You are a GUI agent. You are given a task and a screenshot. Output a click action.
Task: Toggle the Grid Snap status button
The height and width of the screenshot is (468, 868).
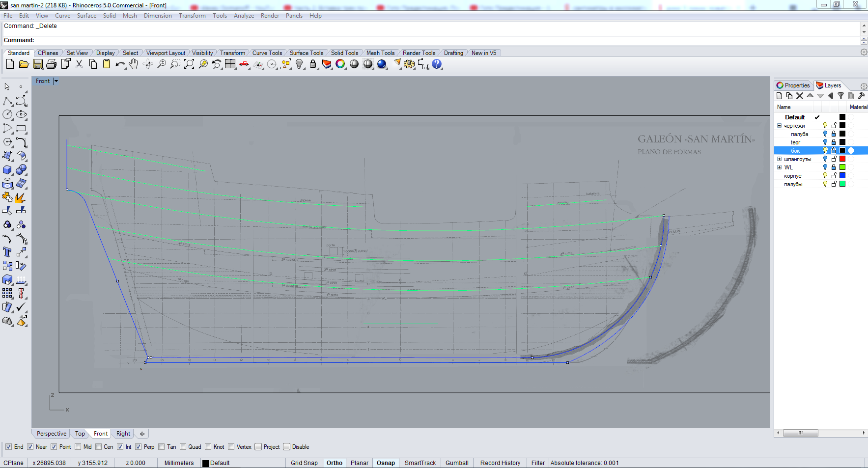pyautogui.click(x=304, y=463)
